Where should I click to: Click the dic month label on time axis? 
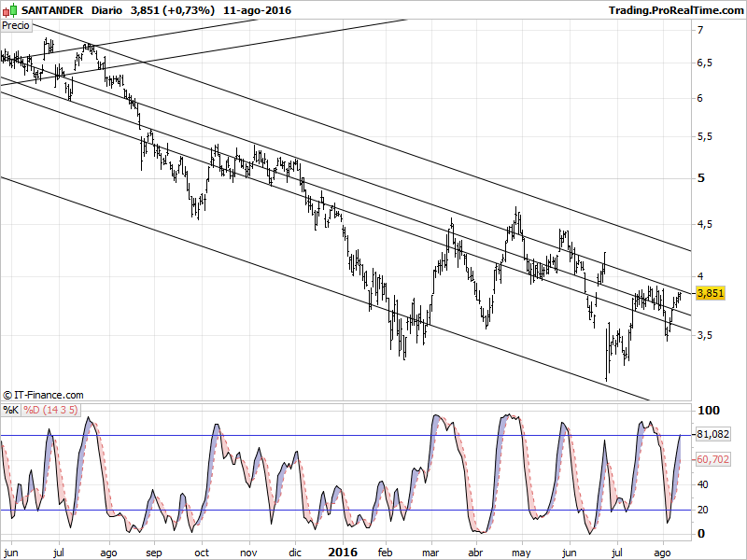(x=296, y=552)
